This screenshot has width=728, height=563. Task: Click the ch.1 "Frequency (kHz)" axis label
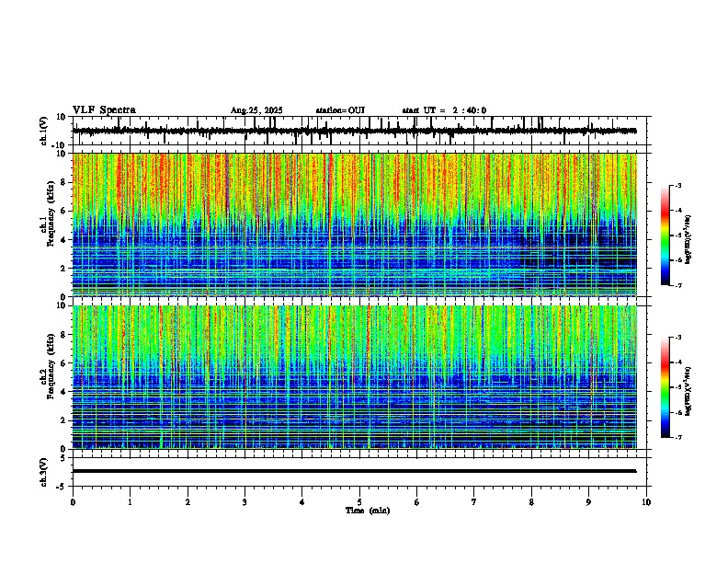click(51, 213)
